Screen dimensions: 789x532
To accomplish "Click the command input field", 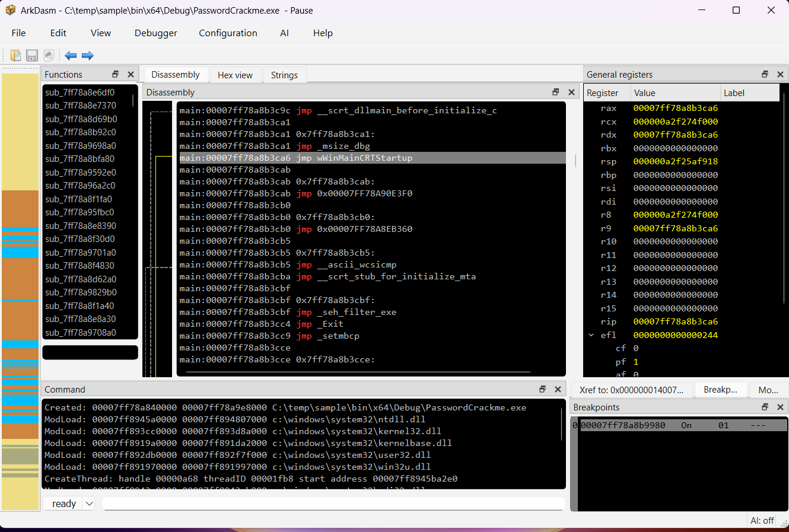I will coord(333,504).
